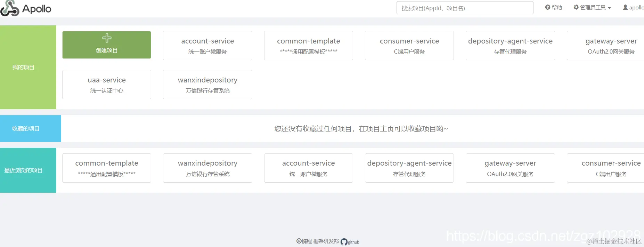This screenshot has width=644, height=247.
Task: Open account-service in 最近浏览的项目
Action: (x=309, y=168)
